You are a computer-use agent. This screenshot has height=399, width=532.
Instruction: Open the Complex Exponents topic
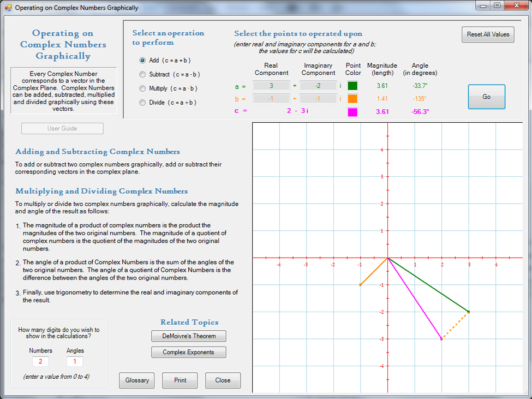(189, 353)
